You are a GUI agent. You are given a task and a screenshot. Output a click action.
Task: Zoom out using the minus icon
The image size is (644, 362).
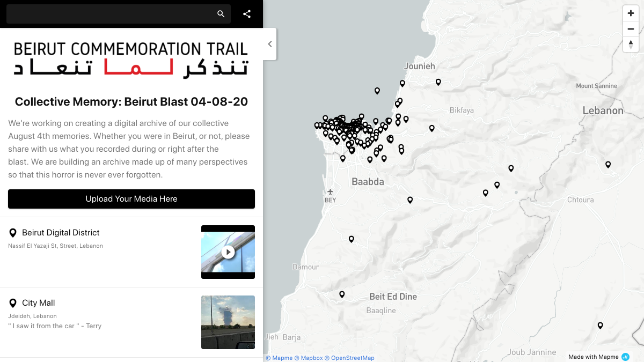coord(631,28)
